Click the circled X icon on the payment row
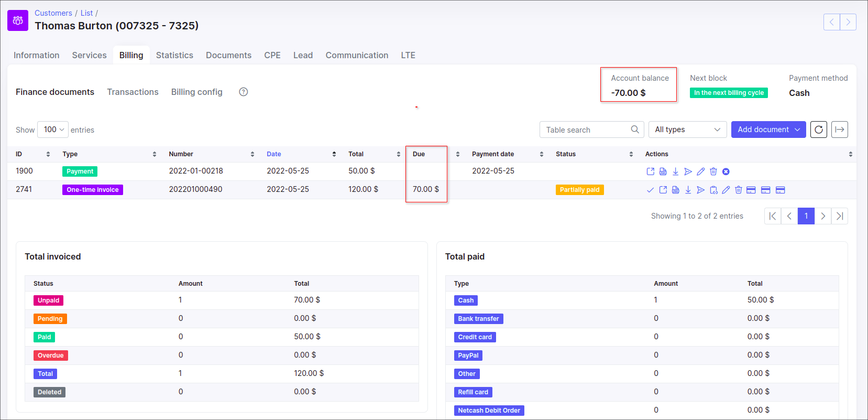Viewport: 868px width, 420px height. click(726, 171)
